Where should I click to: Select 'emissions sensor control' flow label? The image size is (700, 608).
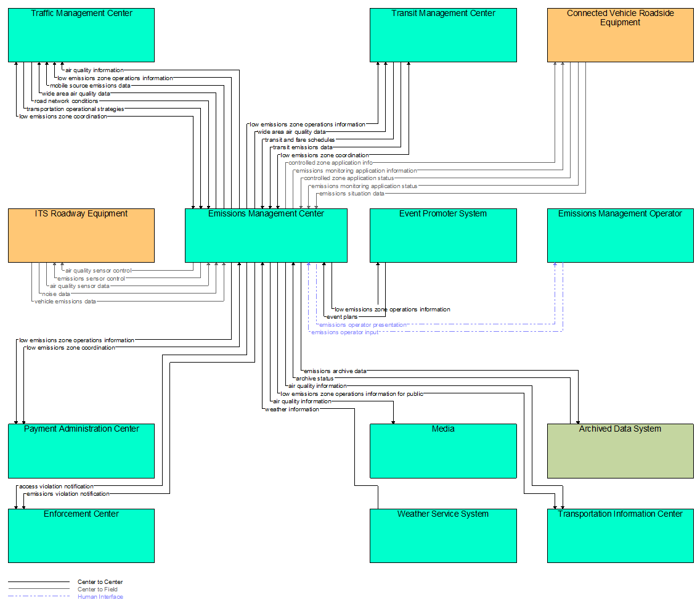[x=91, y=279]
